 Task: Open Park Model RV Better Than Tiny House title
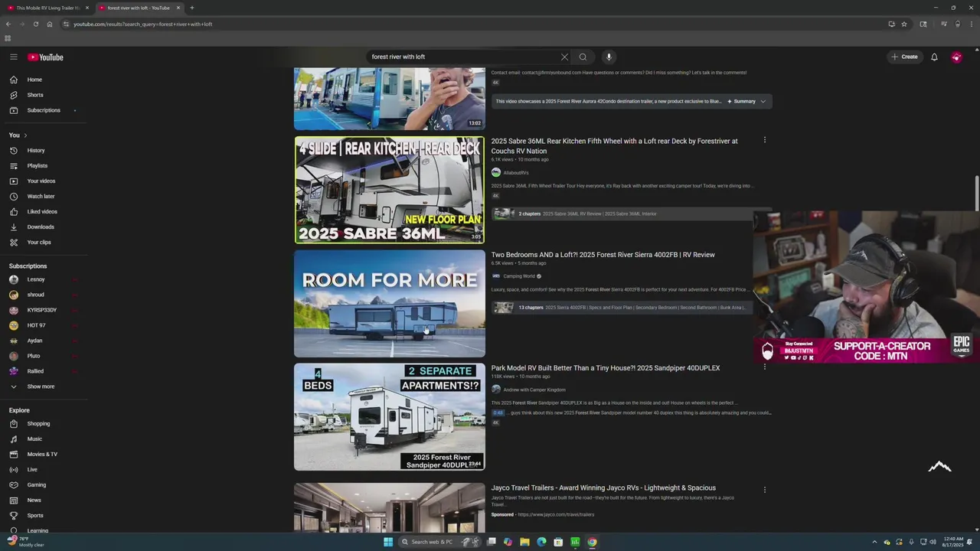[606, 368]
